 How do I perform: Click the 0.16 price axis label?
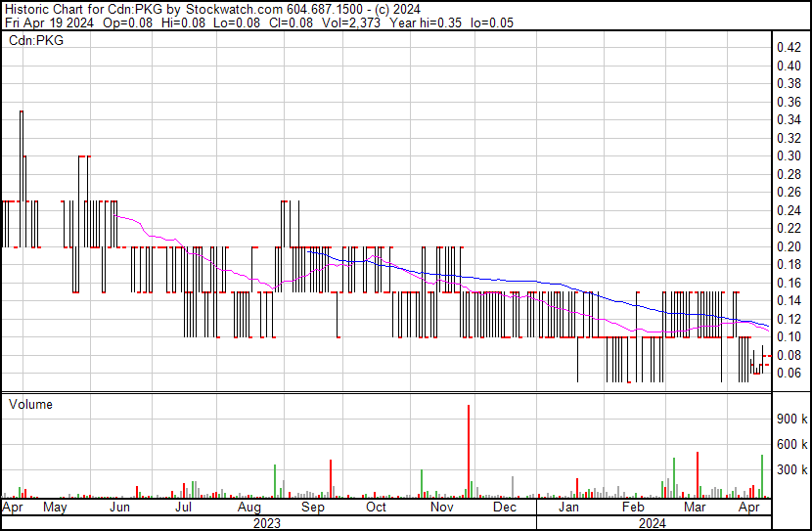click(x=789, y=283)
